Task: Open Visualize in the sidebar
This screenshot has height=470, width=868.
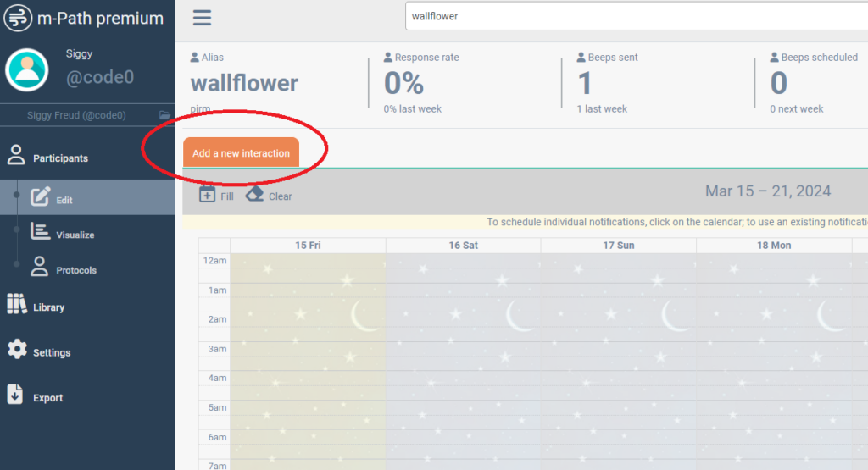Action: coord(75,235)
